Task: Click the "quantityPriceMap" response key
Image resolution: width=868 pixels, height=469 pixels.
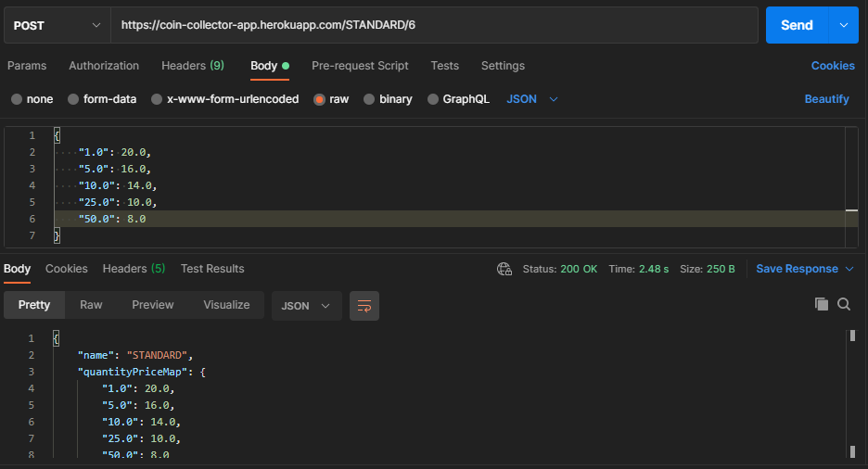Action: pyautogui.click(x=133, y=372)
